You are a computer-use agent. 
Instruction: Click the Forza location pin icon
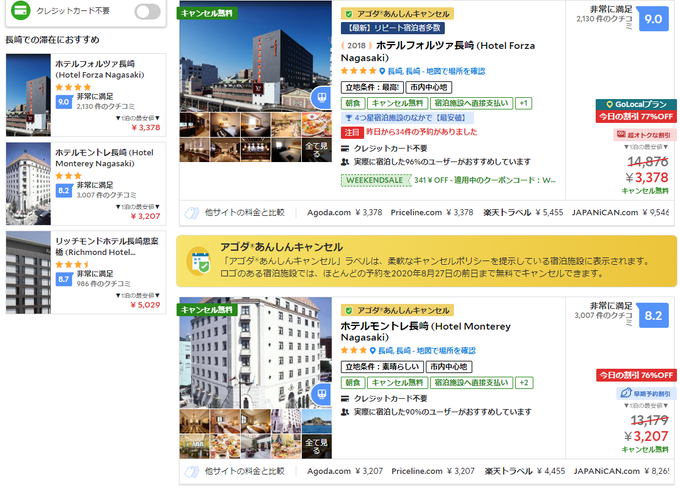coord(382,71)
